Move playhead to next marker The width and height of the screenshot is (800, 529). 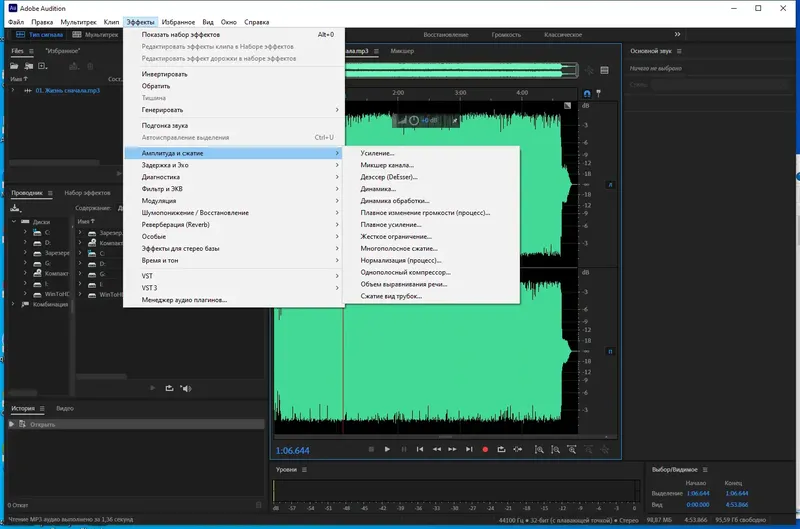click(x=469, y=449)
